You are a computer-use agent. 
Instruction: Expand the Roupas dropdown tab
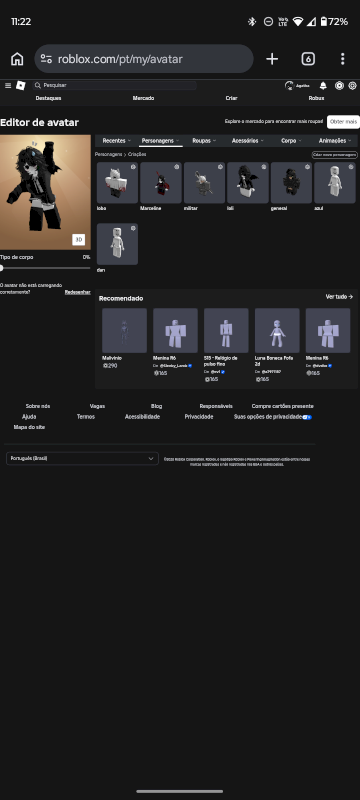point(204,140)
